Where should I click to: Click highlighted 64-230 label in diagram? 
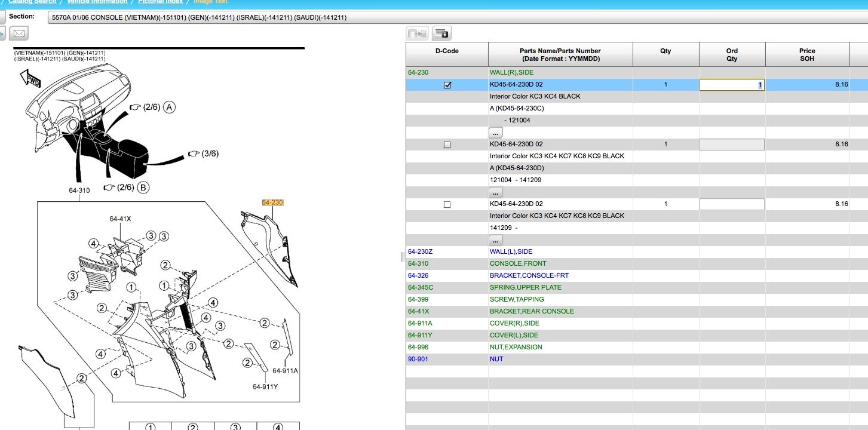272,202
